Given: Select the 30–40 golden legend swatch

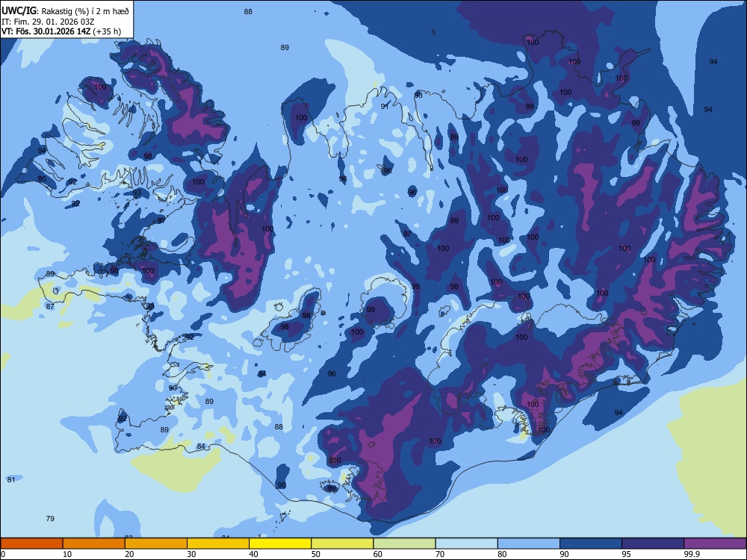Looking at the screenshot, I should [x=218, y=544].
